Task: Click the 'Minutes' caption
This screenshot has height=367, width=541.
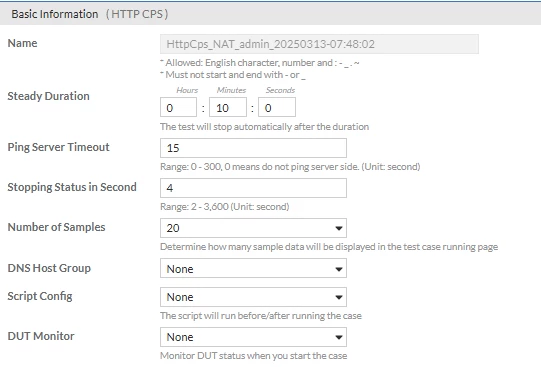Action: tap(231, 90)
